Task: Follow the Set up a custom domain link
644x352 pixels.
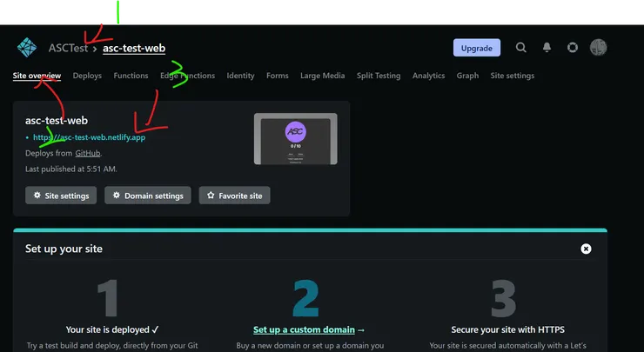Action: 304,330
